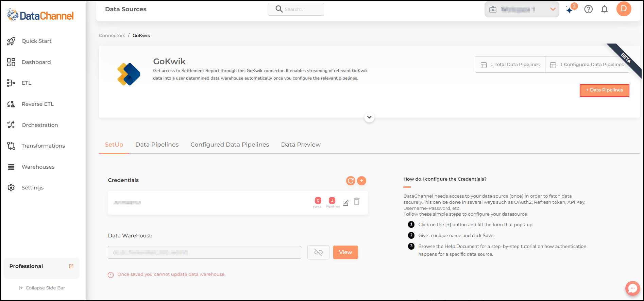The image size is (644, 301).
Task: Open Quick Start rocket icon
Action: (11, 41)
